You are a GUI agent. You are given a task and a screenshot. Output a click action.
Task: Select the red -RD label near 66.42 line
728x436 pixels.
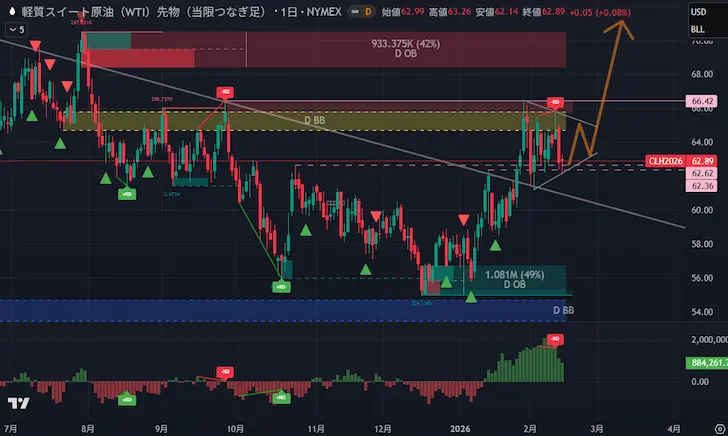(555, 102)
